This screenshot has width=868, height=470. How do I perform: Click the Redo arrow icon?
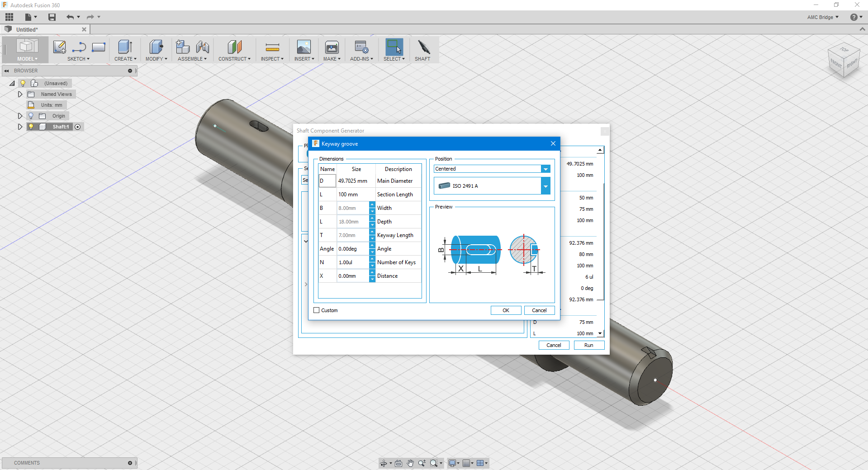pos(90,17)
